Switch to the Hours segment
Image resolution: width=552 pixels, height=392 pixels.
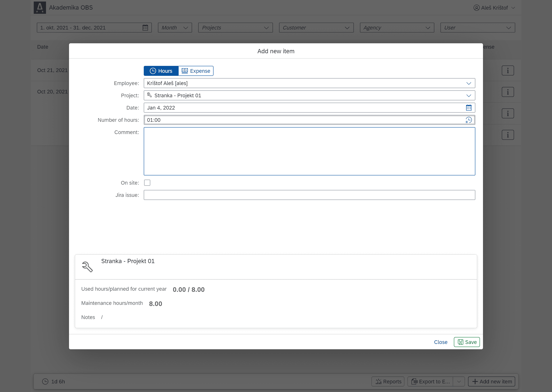[161, 71]
